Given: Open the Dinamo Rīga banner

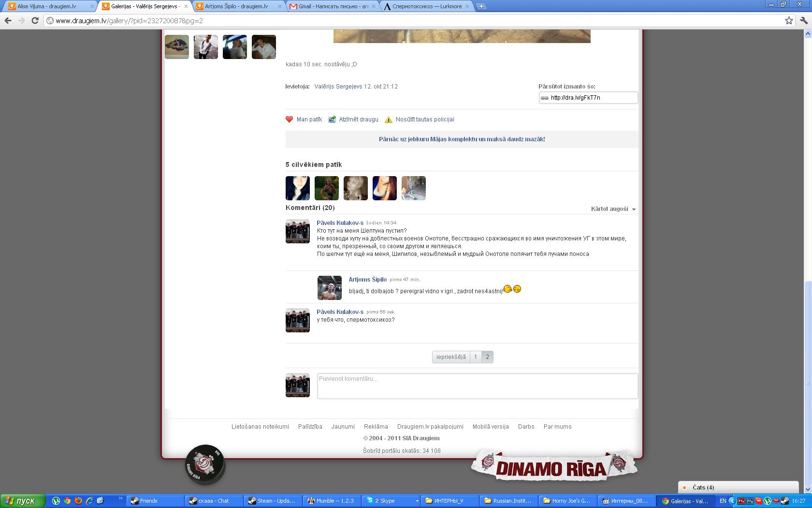Looking at the screenshot, I should click(554, 465).
